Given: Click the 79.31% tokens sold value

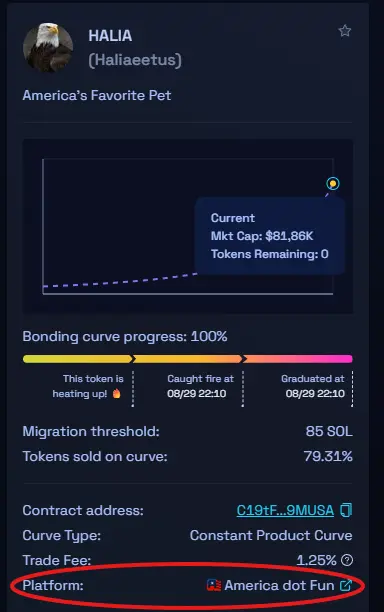Looking at the screenshot, I should pyautogui.click(x=328, y=456).
